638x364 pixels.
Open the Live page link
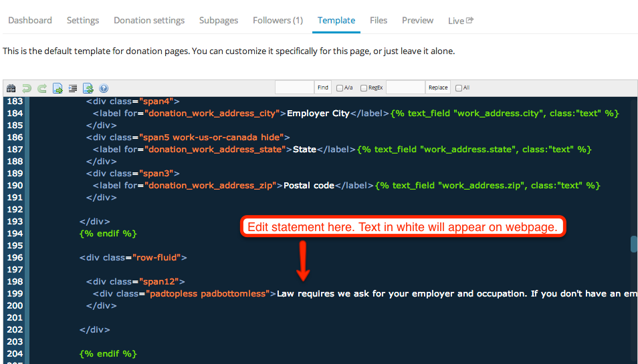coord(461,21)
